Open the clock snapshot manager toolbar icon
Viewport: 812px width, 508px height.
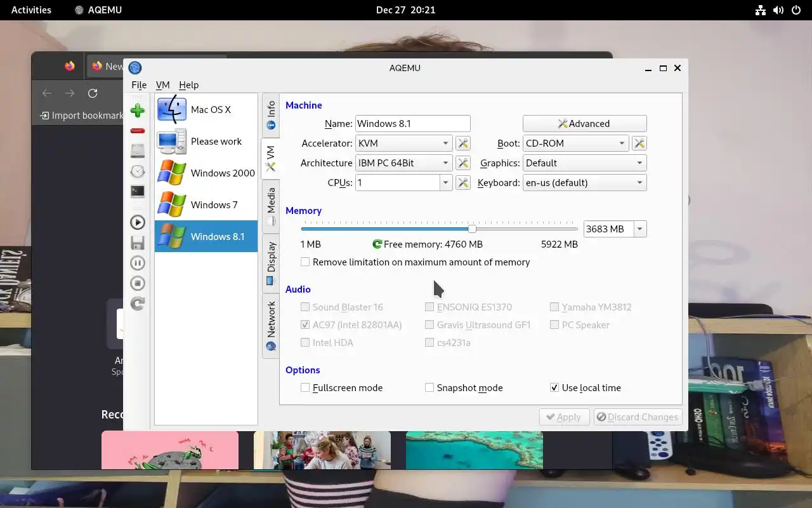coord(138,171)
